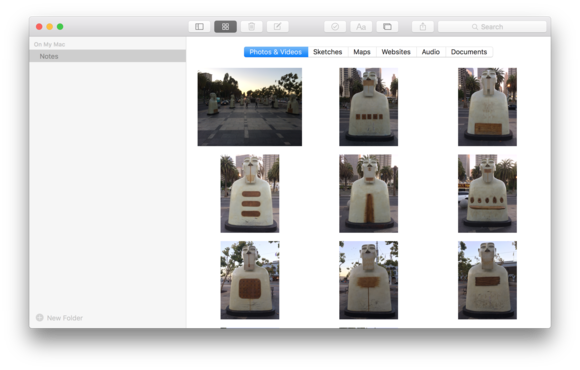This screenshot has width=580, height=370.
Task: Show the Audio attachments tab
Action: [431, 52]
